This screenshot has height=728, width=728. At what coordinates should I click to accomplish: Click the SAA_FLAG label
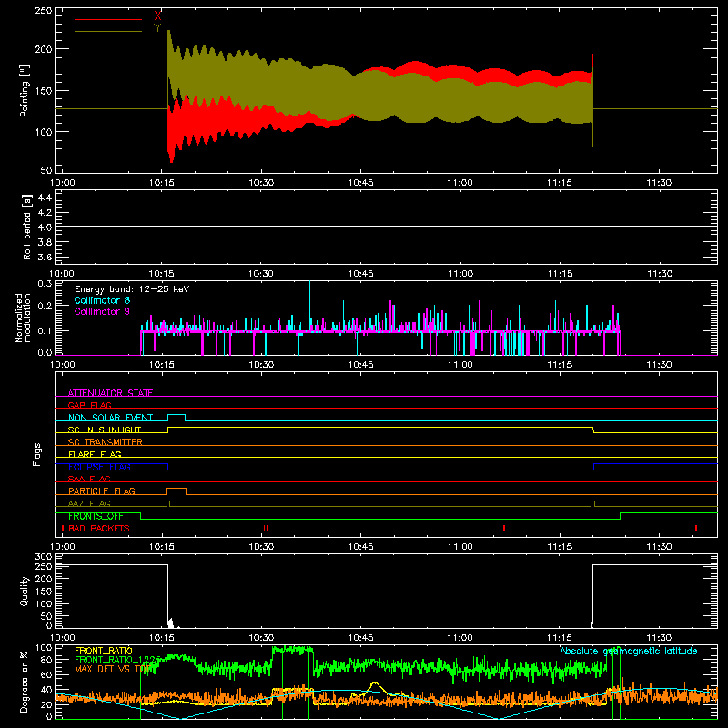tap(89, 479)
